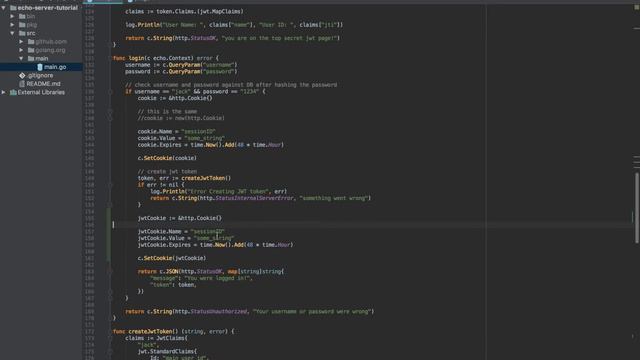
Task: Click the 'return c.String(http.StatusUnauthorized' line
Action: [249, 311]
